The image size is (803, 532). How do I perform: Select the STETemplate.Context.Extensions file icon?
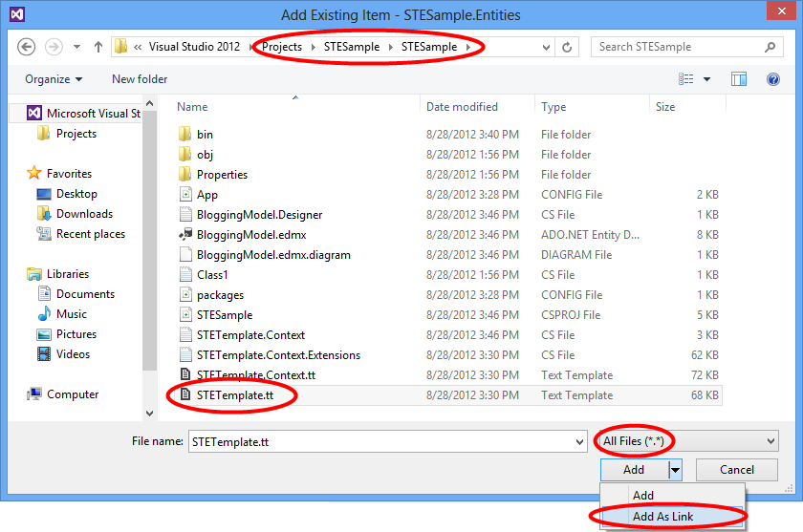(185, 355)
